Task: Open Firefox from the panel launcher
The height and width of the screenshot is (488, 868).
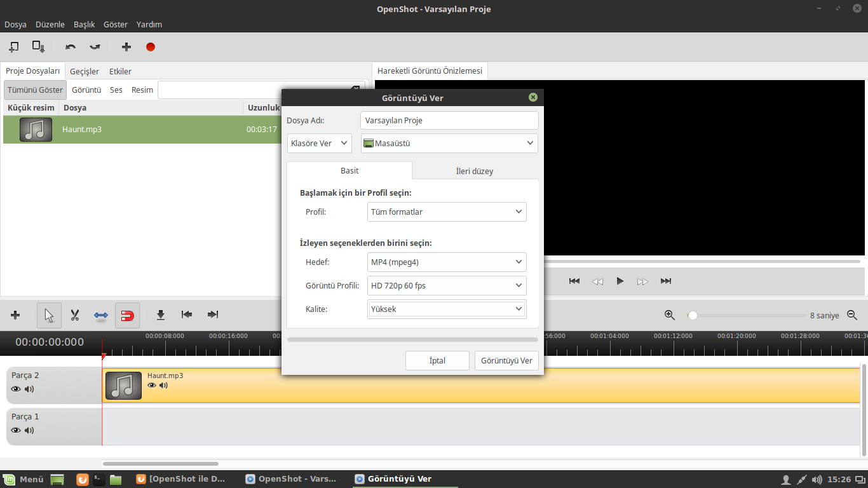Action: (83, 479)
